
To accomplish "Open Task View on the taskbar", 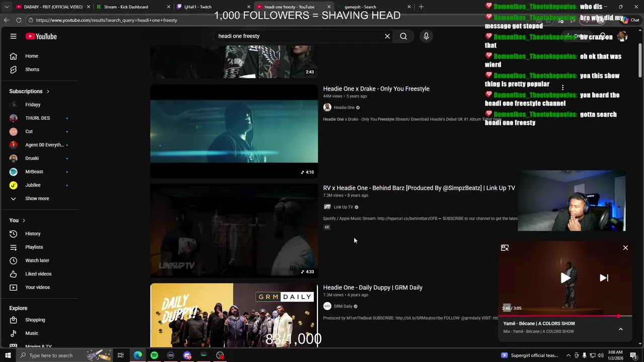I will (x=121, y=355).
